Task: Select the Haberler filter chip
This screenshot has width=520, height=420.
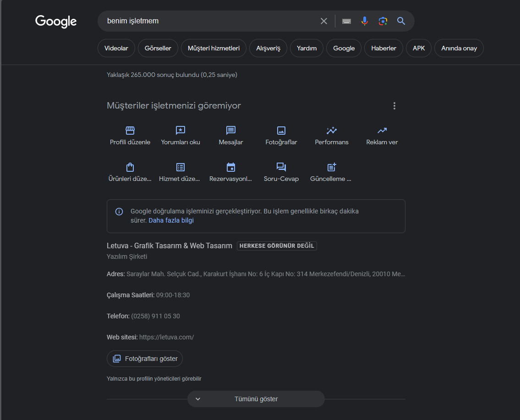Action: [x=383, y=49]
